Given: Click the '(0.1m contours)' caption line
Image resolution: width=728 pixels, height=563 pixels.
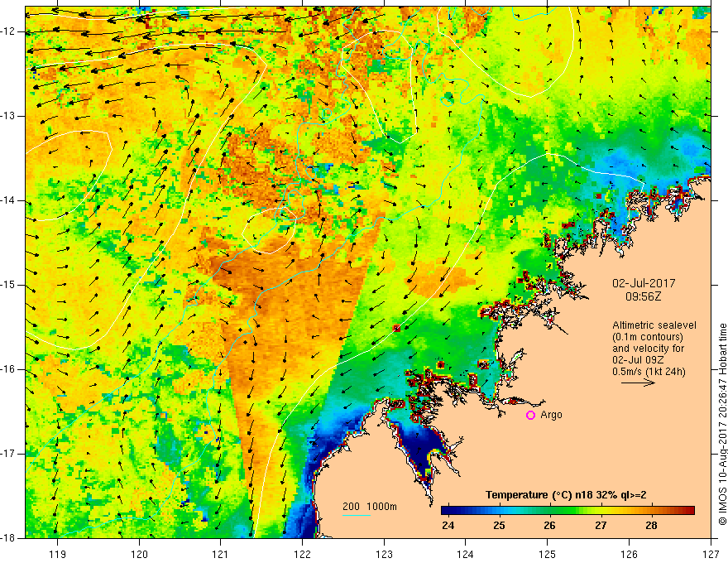Looking at the screenshot, I should coord(648,337).
